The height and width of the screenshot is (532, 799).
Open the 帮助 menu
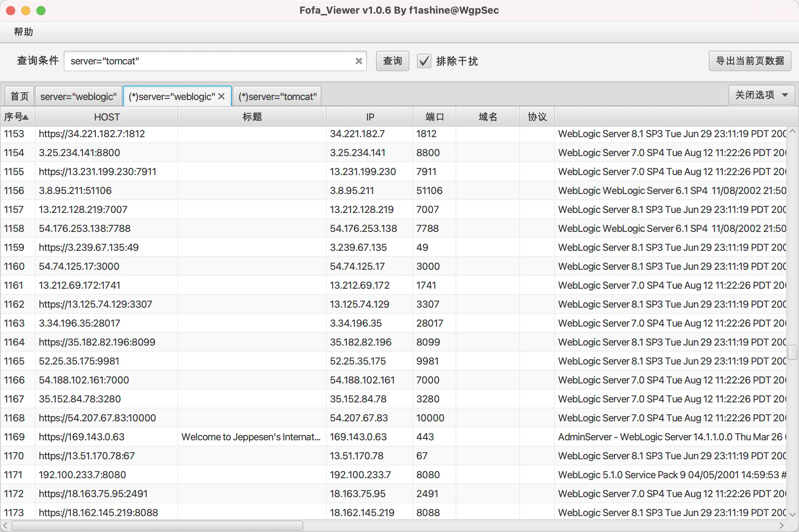23,32
